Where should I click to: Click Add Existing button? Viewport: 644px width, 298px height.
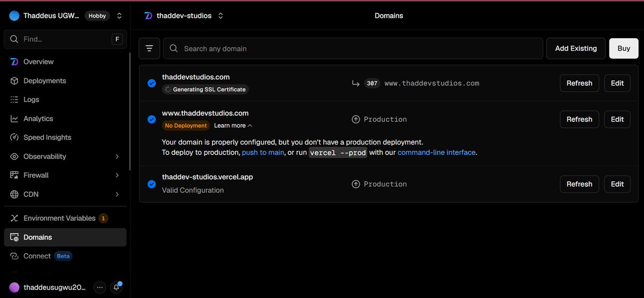(576, 48)
